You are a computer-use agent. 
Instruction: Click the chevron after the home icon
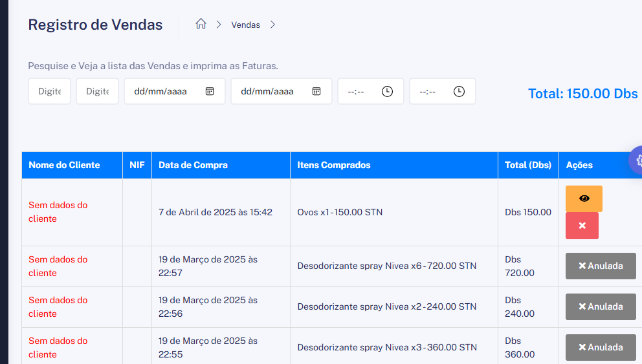click(x=219, y=25)
